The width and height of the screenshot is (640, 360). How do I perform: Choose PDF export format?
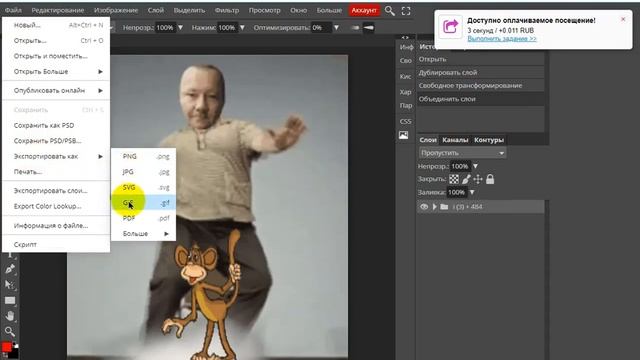tap(144, 218)
